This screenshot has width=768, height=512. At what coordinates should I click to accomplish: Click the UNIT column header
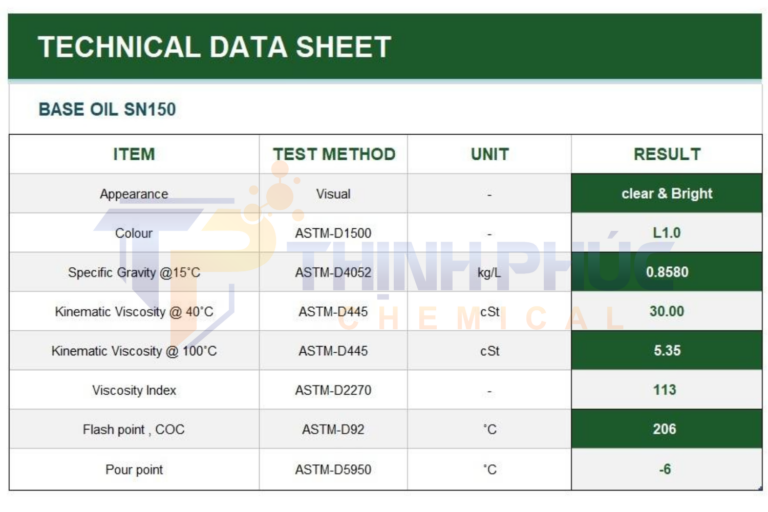pos(489,154)
